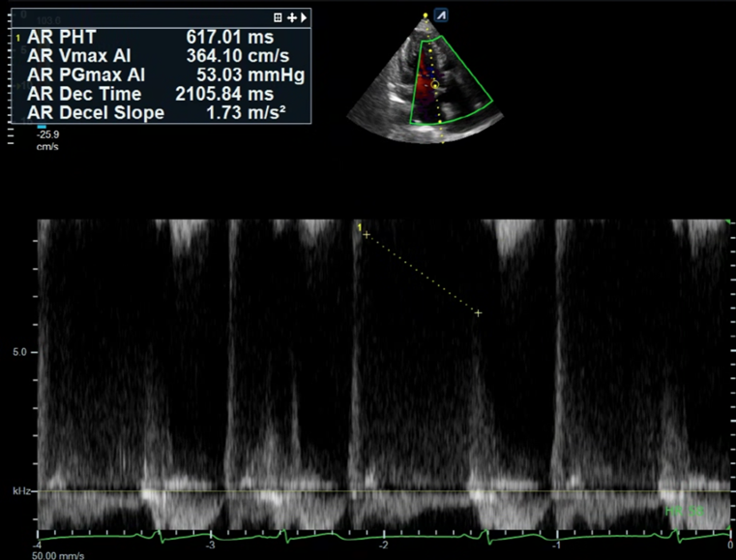Click the yellow index number 1 beside AR PHT
This screenshot has width=736, height=560.
click(18, 38)
